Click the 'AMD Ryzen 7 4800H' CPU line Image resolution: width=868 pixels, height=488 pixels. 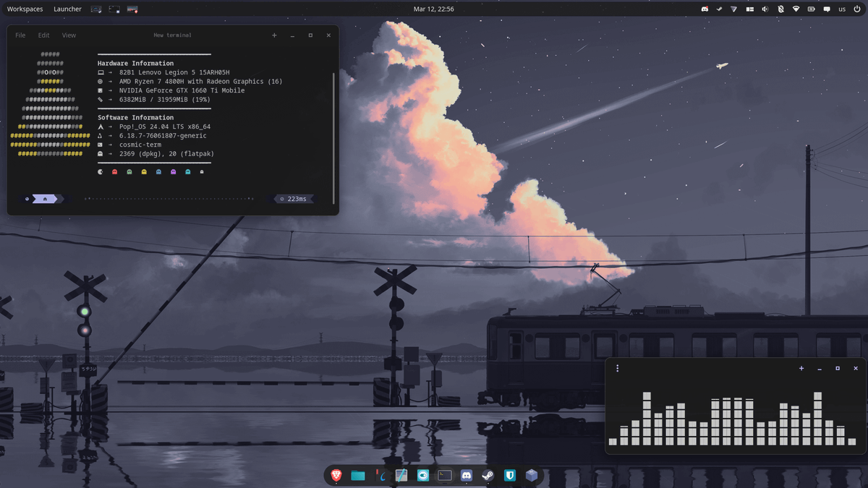200,82
